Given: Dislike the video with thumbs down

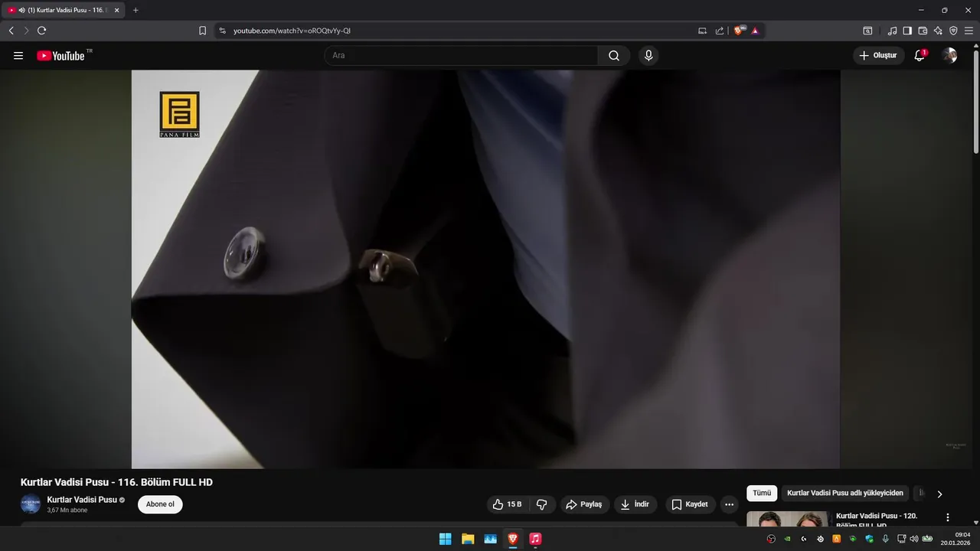Looking at the screenshot, I should (542, 504).
